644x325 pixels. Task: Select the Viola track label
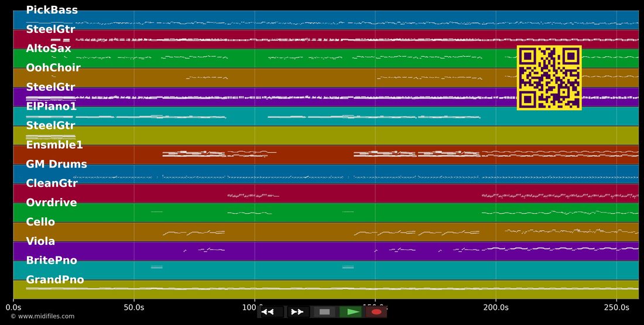(40, 241)
